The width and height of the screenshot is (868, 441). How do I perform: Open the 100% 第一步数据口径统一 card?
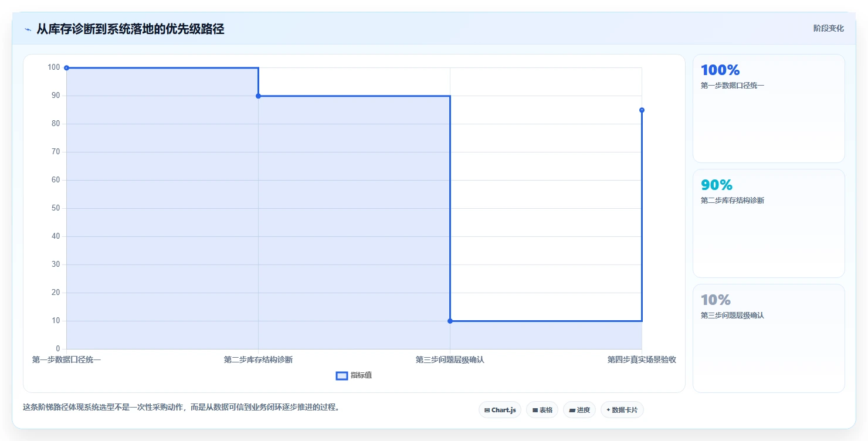769,108
